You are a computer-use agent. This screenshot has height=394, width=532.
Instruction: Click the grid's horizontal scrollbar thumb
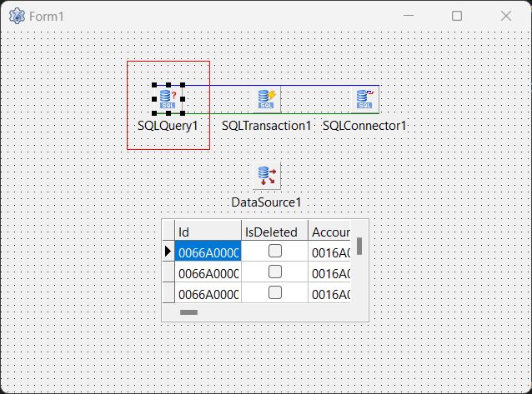(x=189, y=312)
